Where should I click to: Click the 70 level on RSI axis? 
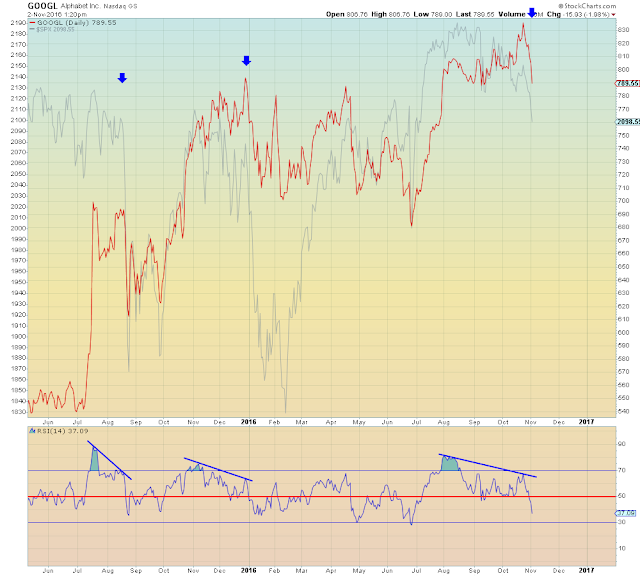tap(622, 470)
